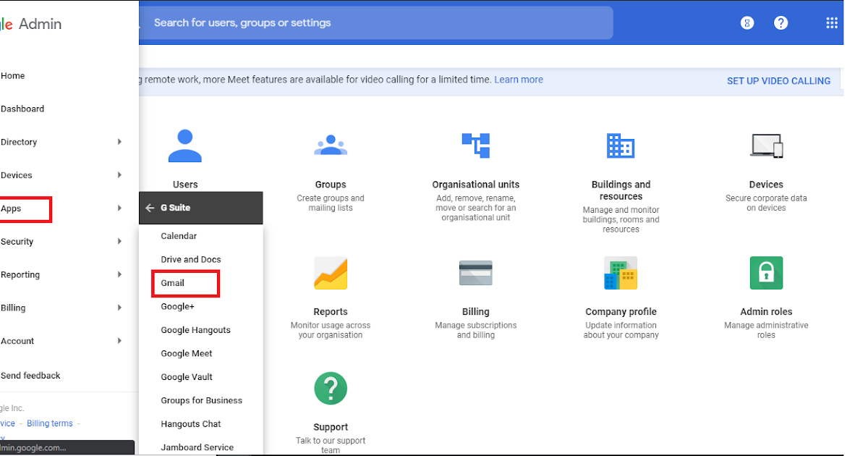Choose Jamboard Service from the list
Screen dimensions: 868x456
(x=197, y=447)
